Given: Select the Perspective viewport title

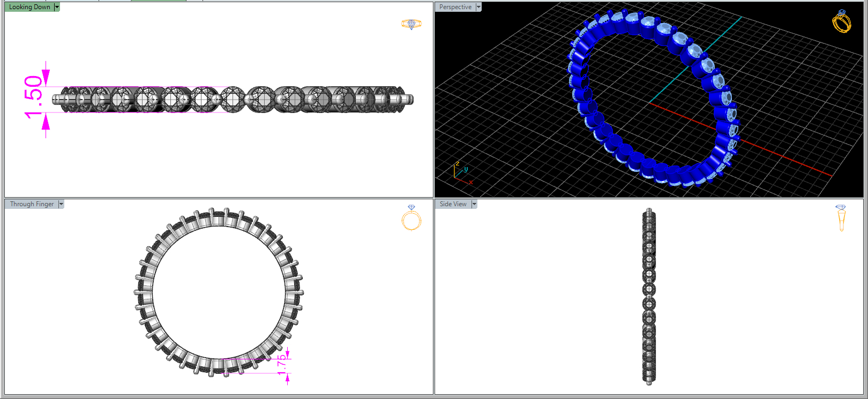Looking at the screenshot, I should [x=455, y=7].
